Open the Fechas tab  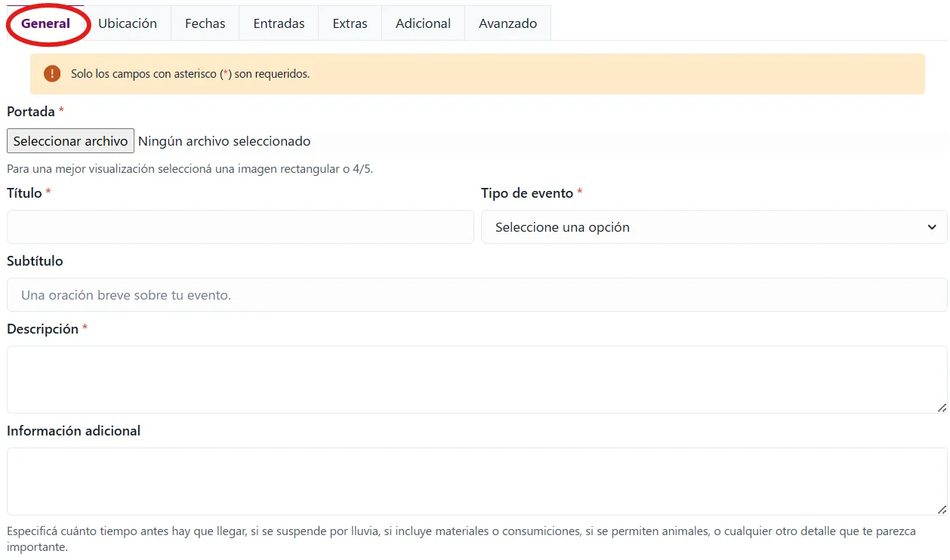pyautogui.click(x=205, y=23)
